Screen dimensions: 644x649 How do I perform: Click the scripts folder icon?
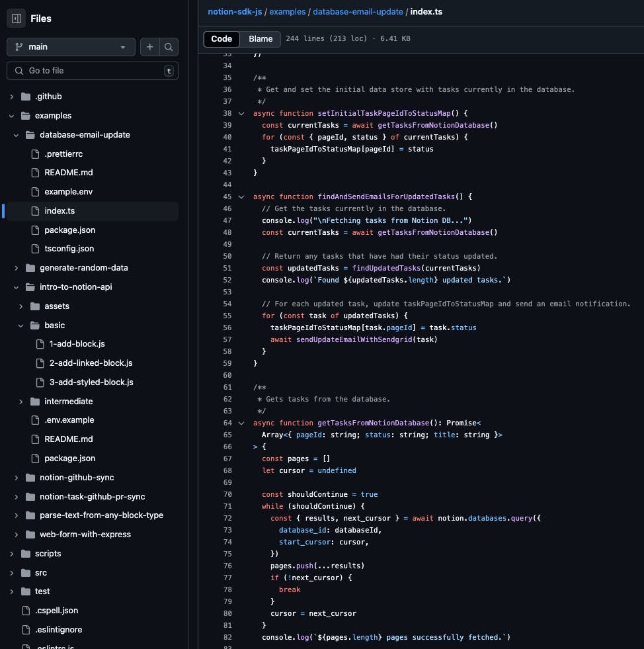coord(26,554)
